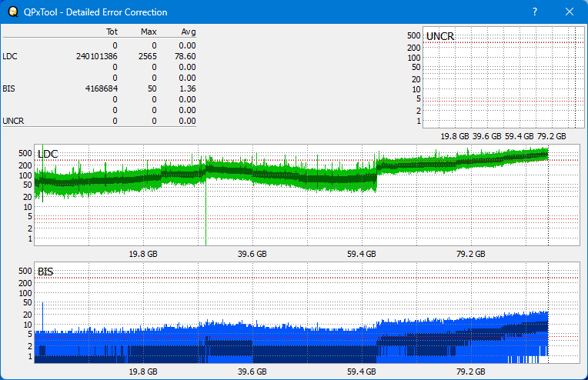Click the 59.4 GB label under BIS graph
The height and width of the screenshot is (380, 588).
(362, 372)
